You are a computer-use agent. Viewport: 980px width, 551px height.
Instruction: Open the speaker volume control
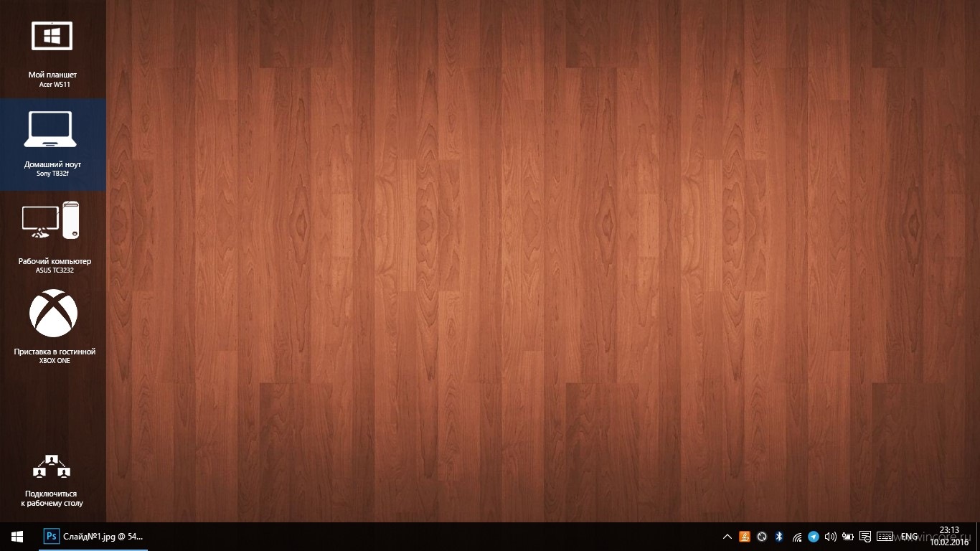tap(831, 537)
